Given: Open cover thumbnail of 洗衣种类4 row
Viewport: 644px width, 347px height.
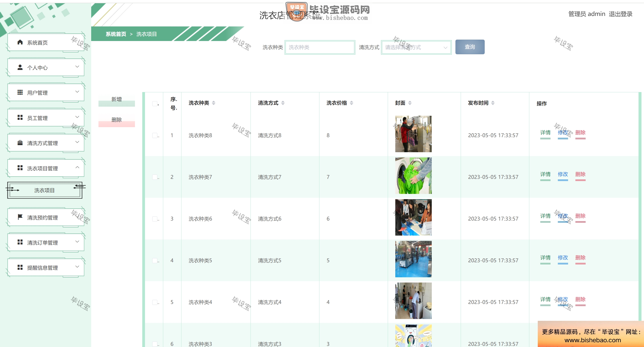Looking at the screenshot, I should (x=413, y=301).
